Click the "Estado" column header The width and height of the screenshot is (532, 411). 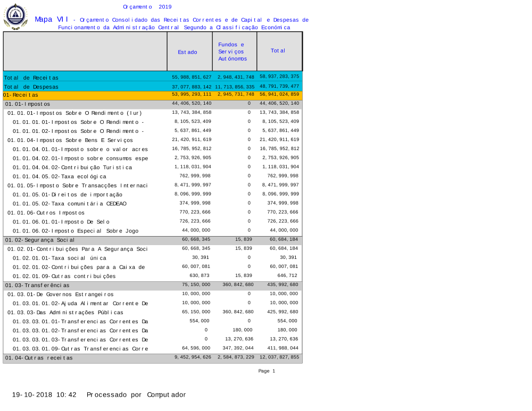pos(187,52)
